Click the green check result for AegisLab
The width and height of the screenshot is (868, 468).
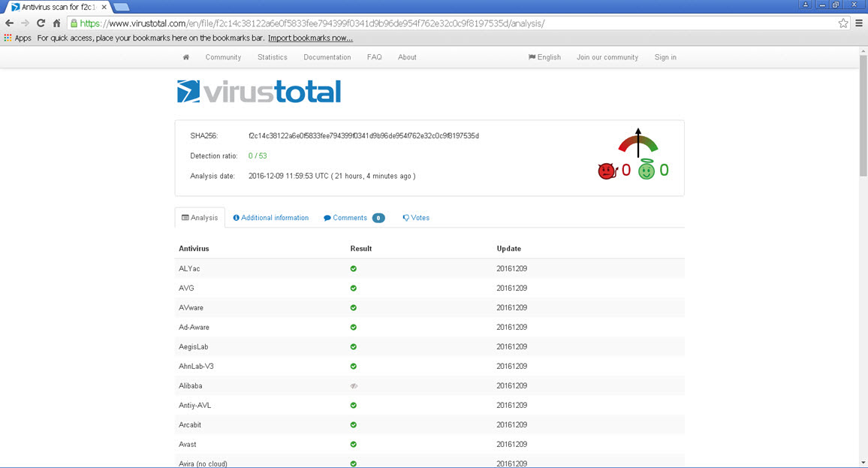353,347
